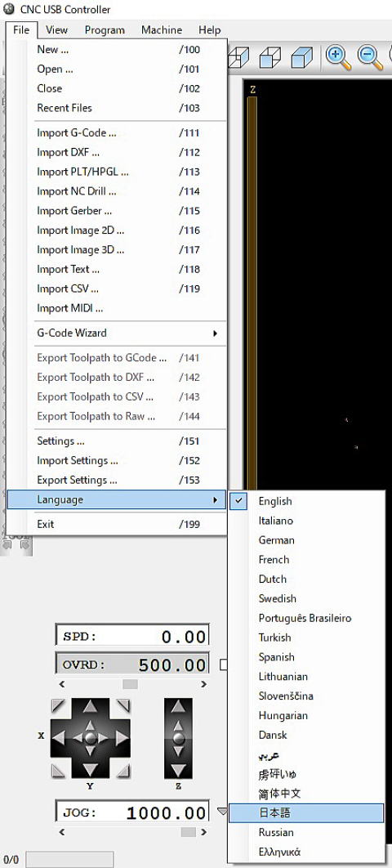
Task: Click the zoom in magnifier icon
Action: coord(338,57)
